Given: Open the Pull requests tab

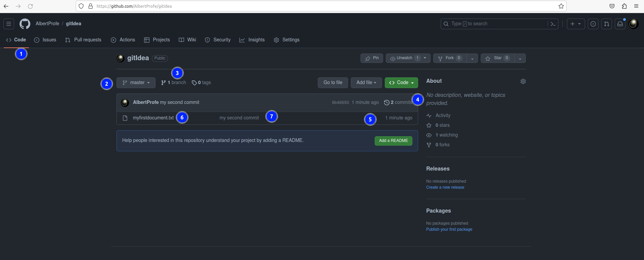Looking at the screenshot, I should (x=83, y=40).
